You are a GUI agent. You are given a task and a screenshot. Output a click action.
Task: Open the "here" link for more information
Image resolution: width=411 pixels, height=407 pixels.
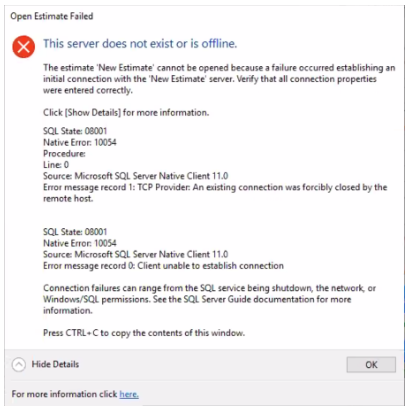(x=129, y=394)
